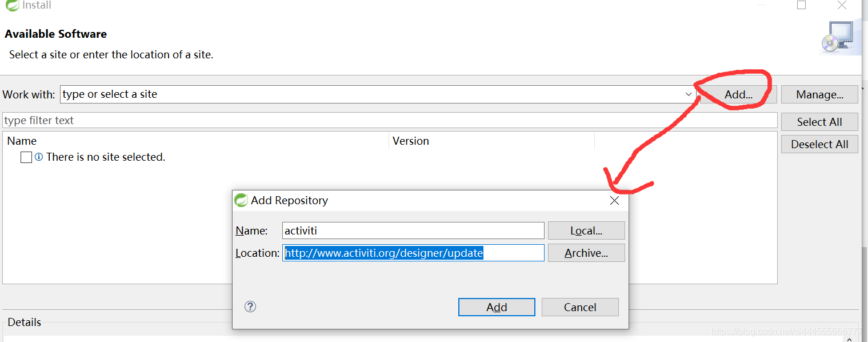
Task: Click the Add... button next to Work with
Action: coord(738,94)
